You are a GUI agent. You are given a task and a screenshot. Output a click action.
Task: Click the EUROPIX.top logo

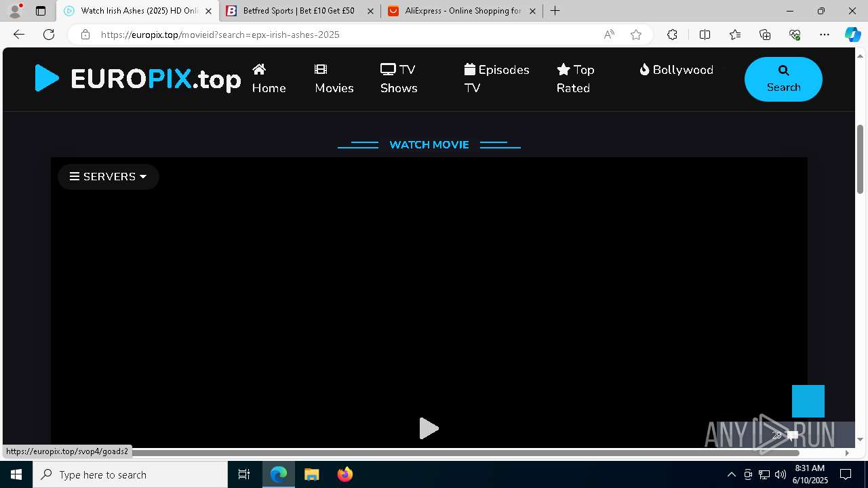138,79
